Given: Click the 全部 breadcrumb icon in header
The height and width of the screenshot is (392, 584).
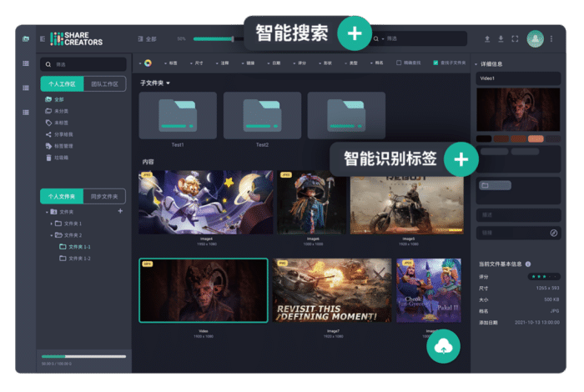Looking at the screenshot, I should click(140, 38).
